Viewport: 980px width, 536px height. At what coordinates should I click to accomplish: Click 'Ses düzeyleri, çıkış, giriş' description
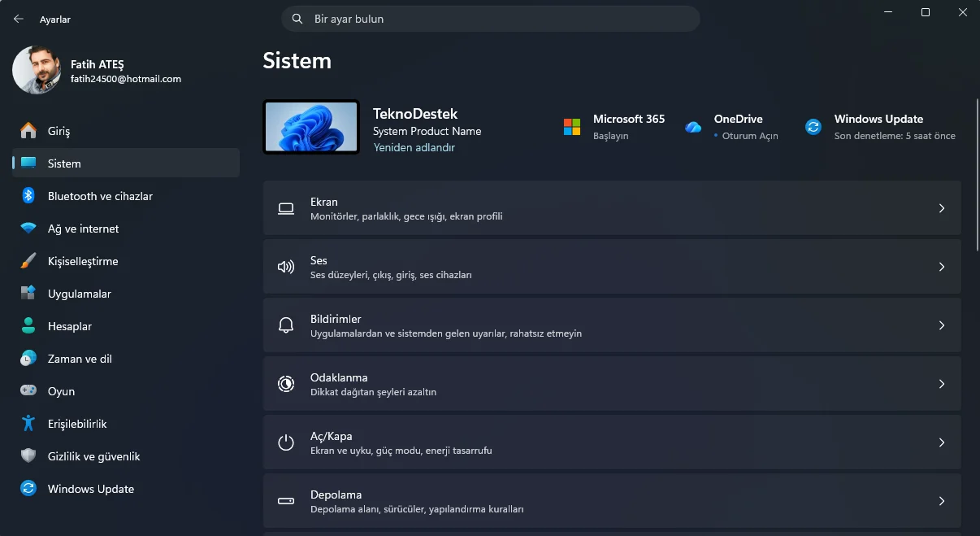(x=391, y=276)
